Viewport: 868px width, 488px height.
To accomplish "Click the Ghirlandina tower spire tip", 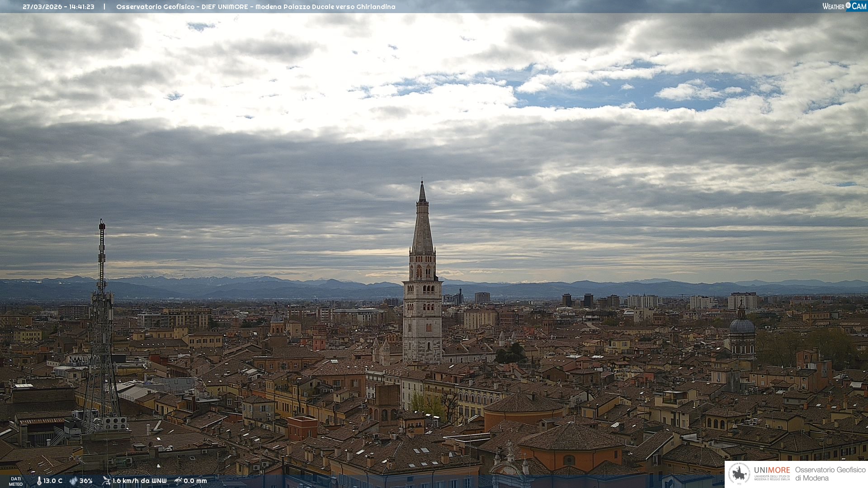I will click(422, 182).
